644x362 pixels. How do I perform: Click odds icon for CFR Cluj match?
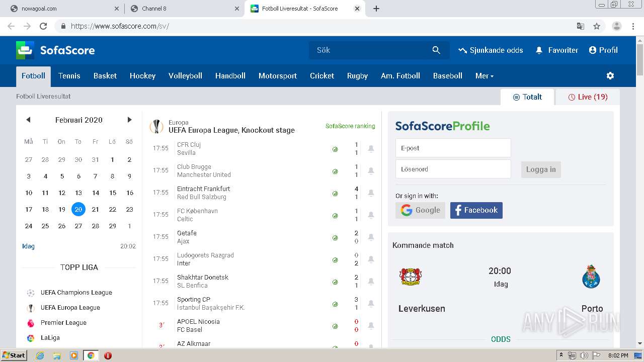(335, 149)
